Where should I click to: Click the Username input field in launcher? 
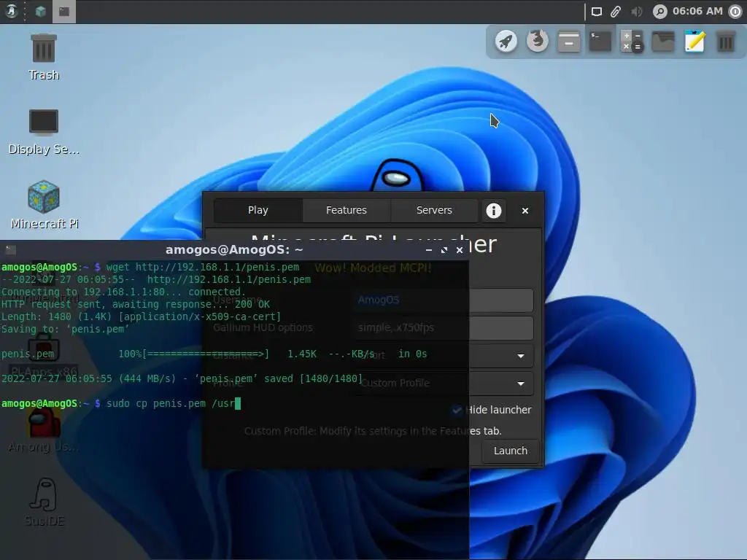coord(444,300)
